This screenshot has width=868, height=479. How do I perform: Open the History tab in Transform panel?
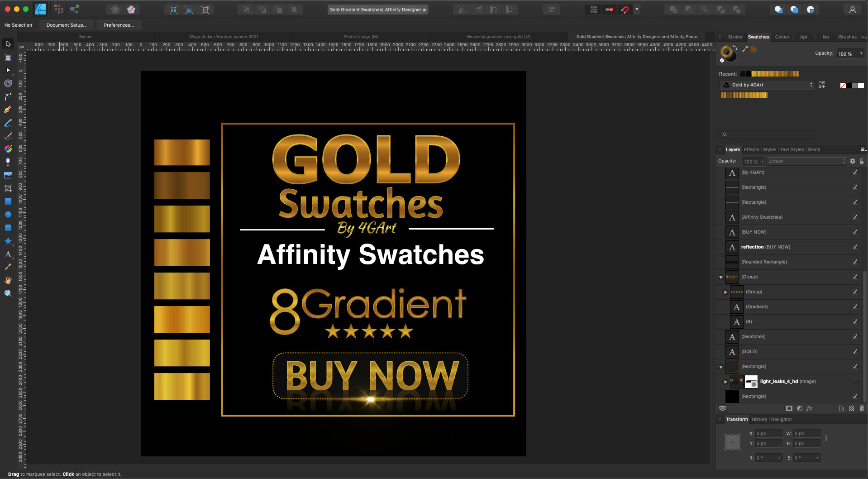point(759,419)
